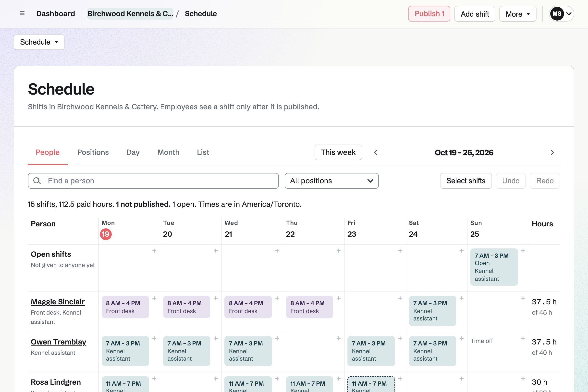Add another open shift on Sunday 25
The height and width of the screenshot is (392, 588).
[x=523, y=251]
